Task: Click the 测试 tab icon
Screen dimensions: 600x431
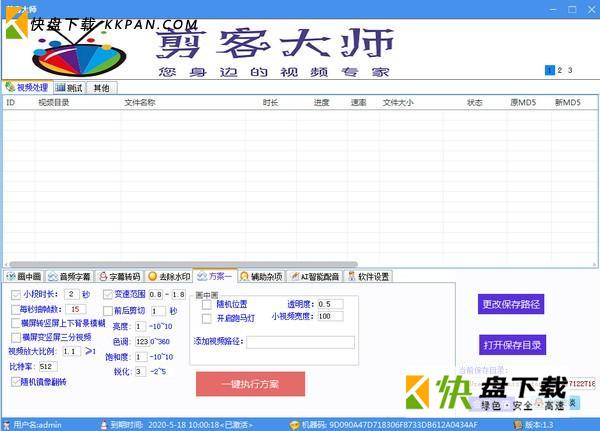Action: [x=60, y=88]
